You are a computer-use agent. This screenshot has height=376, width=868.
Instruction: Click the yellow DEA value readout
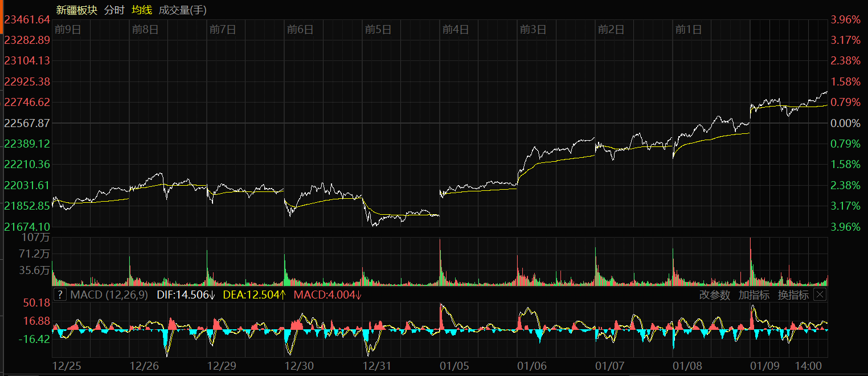(x=254, y=295)
